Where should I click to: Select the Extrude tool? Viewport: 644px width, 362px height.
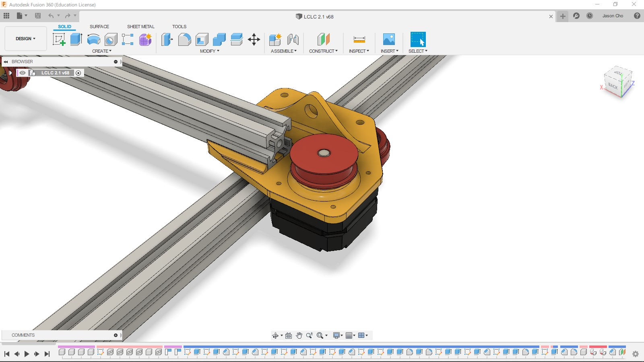click(x=76, y=39)
